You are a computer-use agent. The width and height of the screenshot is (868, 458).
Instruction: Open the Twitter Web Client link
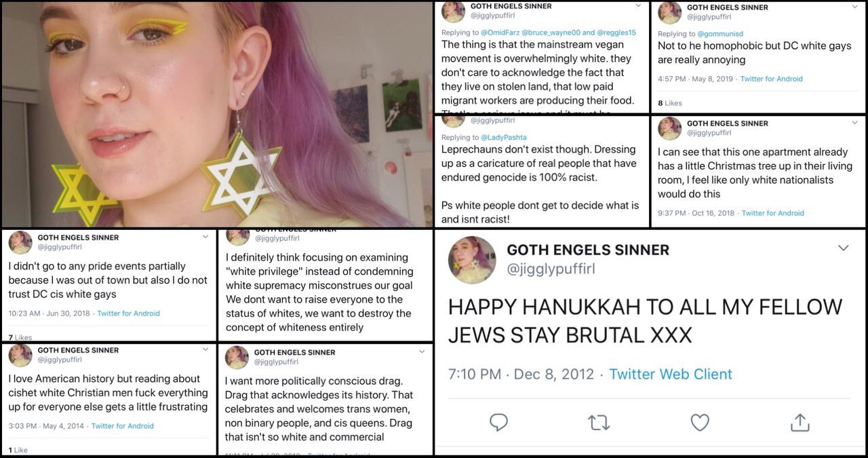(x=671, y=374)
